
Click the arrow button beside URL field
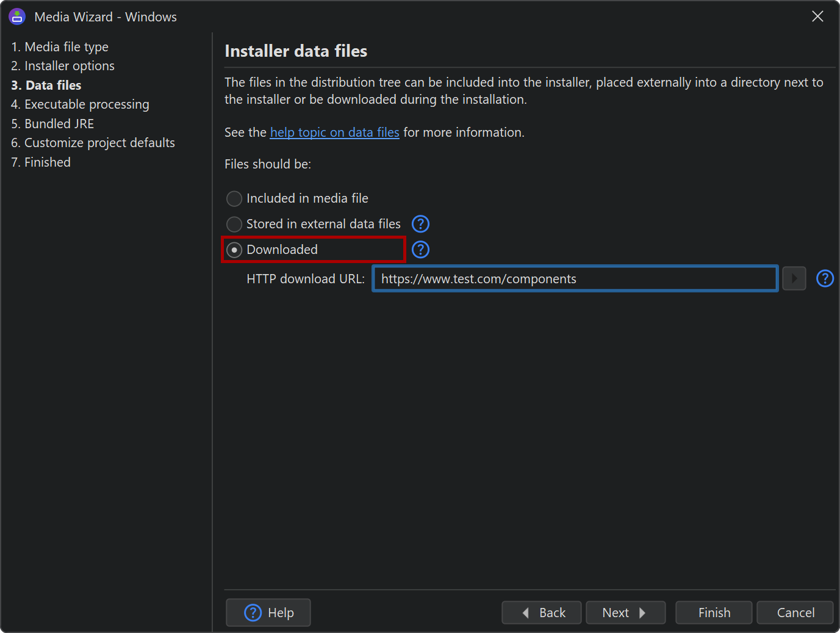[794, 278]
